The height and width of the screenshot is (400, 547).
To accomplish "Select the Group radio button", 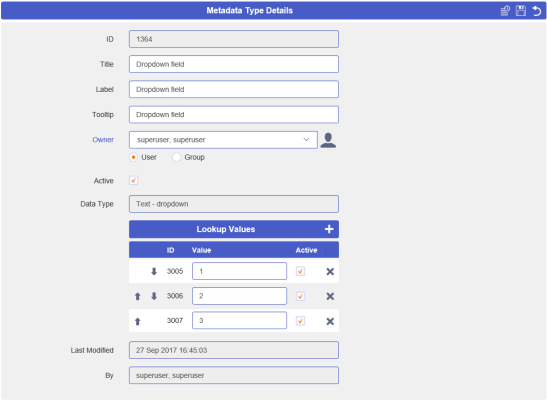I will (177, 157).
